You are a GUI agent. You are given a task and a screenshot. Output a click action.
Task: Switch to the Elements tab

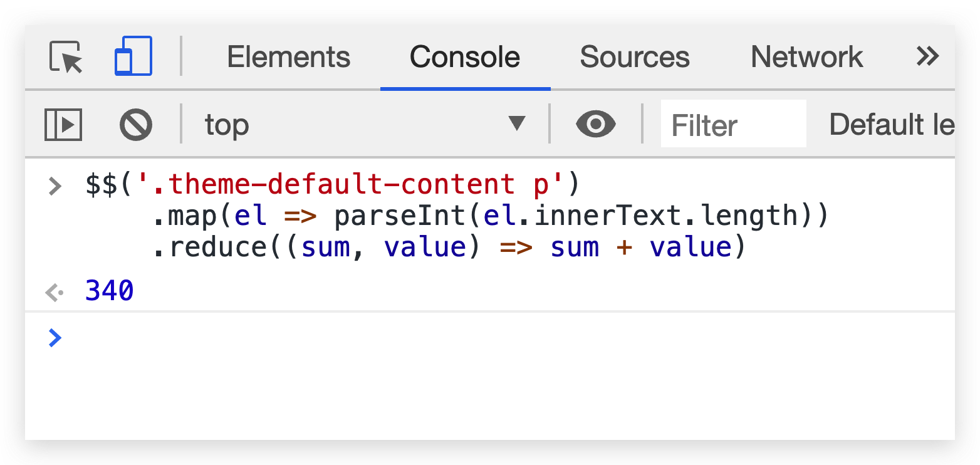click(x=288, y=57)
